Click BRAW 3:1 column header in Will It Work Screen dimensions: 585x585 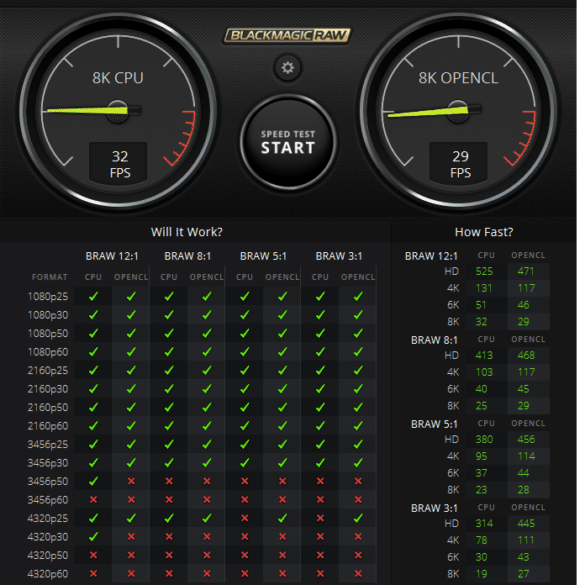tap(339, 256)
